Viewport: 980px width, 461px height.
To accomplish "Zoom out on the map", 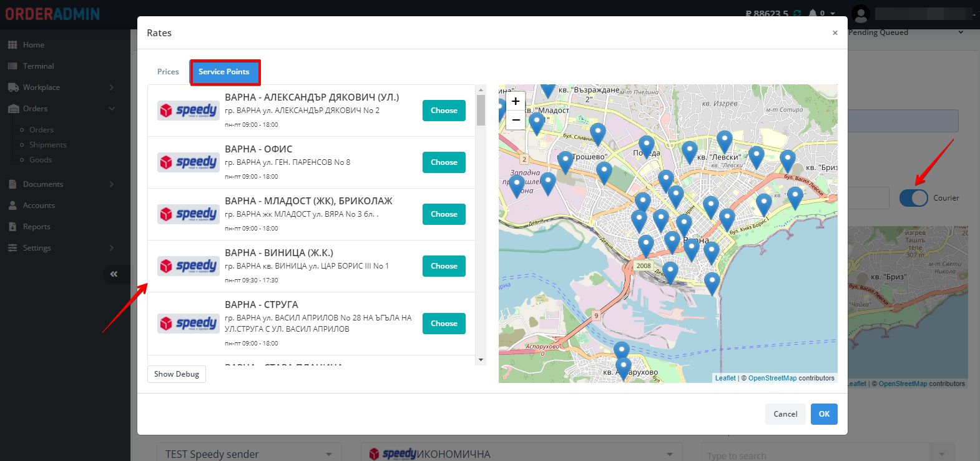I will click(516, 119).
